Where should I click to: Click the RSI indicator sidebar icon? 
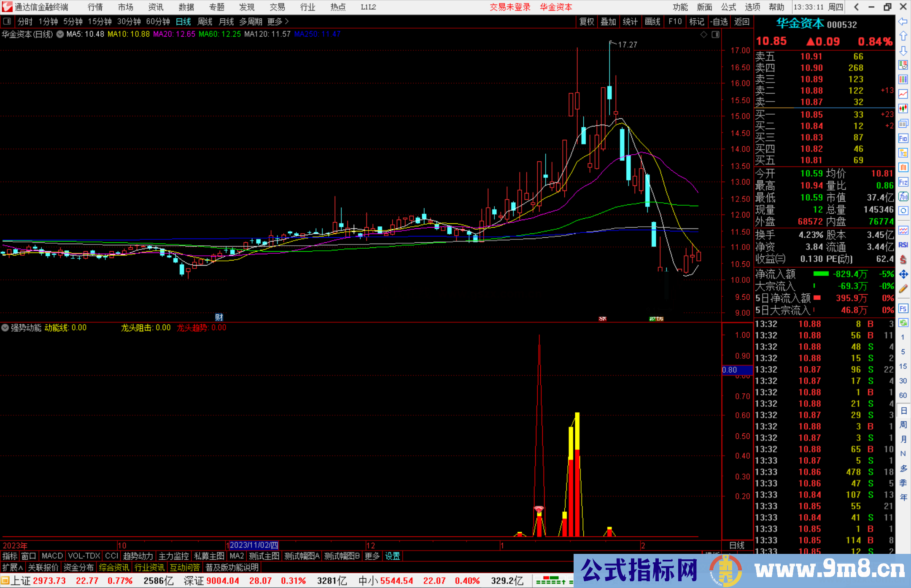click(903, 245)
